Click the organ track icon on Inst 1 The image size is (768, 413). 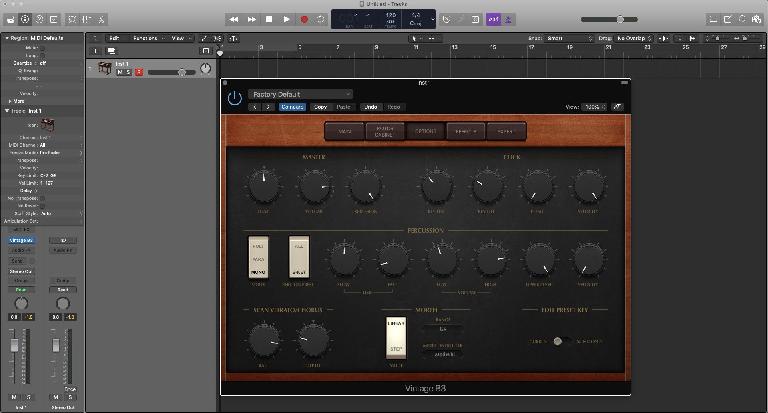tap(105, 68)
